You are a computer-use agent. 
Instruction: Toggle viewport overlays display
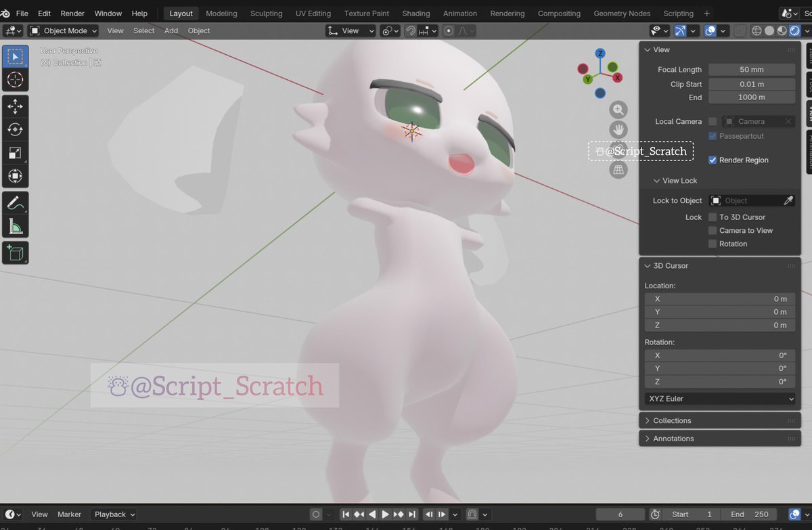click(x=710, y=30)
